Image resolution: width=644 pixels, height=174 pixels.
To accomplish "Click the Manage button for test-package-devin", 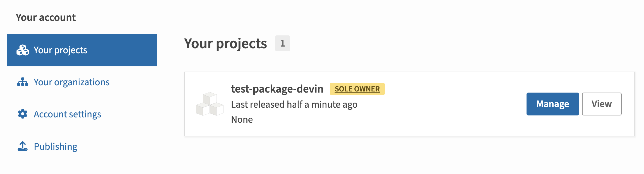I will click(x=552, y=104).
